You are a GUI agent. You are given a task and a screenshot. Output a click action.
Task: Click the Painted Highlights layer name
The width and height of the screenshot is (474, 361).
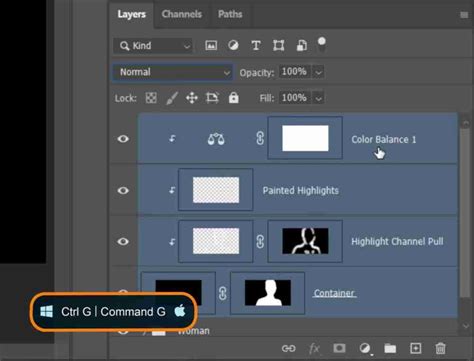pyautogui.click(x=300, y=190)
